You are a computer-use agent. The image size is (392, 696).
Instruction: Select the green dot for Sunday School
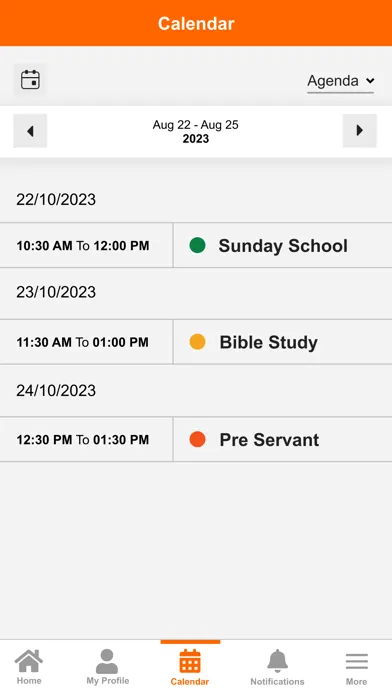click(197, 245)
